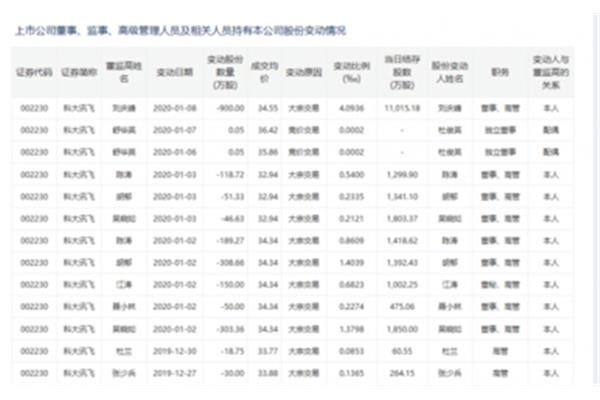
Task: Click the 职务 column header
Action: [500, 72]
